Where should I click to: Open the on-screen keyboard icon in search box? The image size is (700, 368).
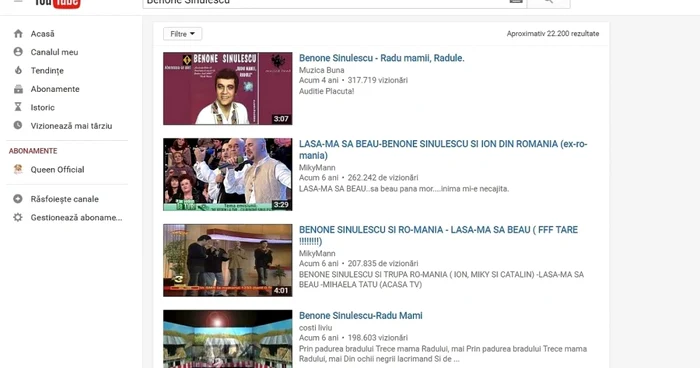coord(516,1)
